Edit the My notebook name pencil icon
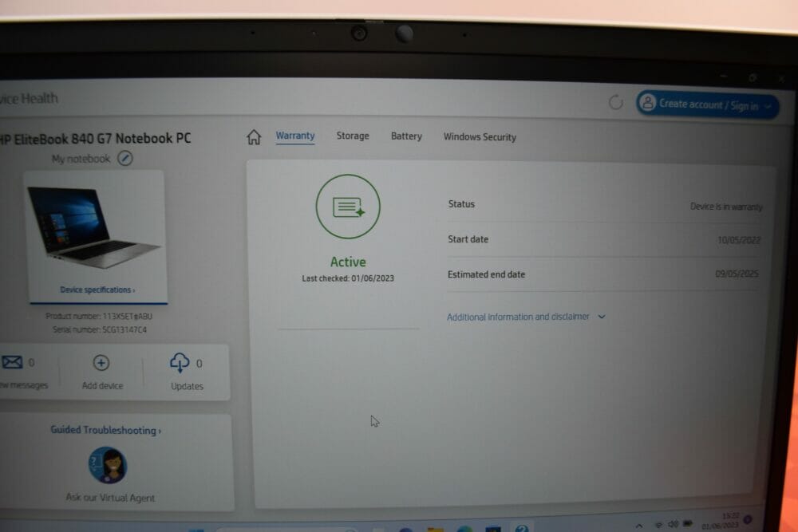The width and height of the screenshot is (798, 532). point(125,158)
